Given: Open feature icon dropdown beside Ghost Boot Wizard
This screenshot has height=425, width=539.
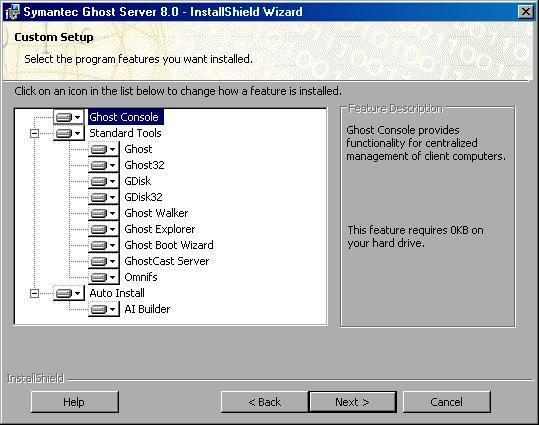Looking at the screenshot, I should coord(103,245).
